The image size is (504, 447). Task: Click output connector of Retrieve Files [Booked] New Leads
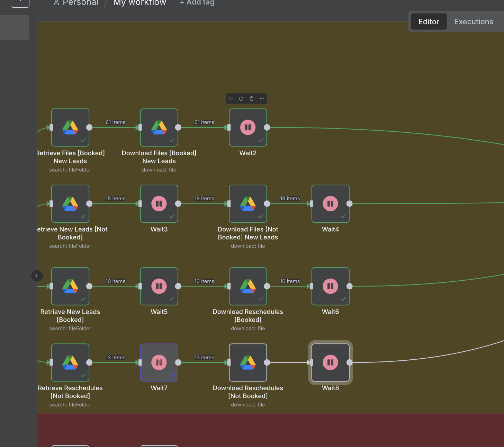[89, 128]
